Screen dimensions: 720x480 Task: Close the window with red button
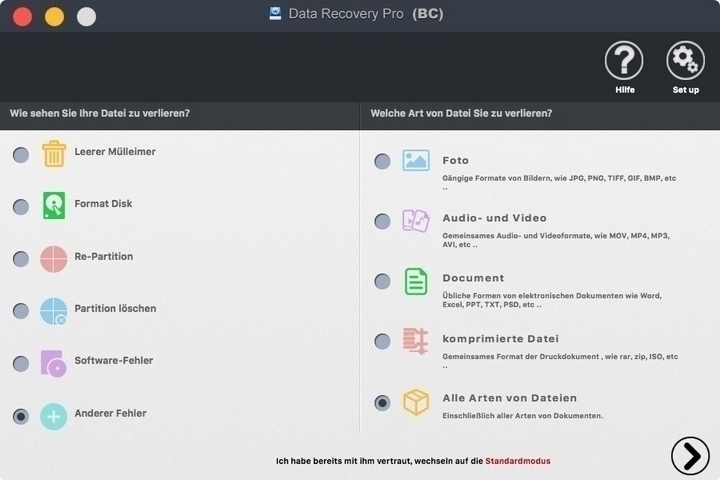[22, 17]
